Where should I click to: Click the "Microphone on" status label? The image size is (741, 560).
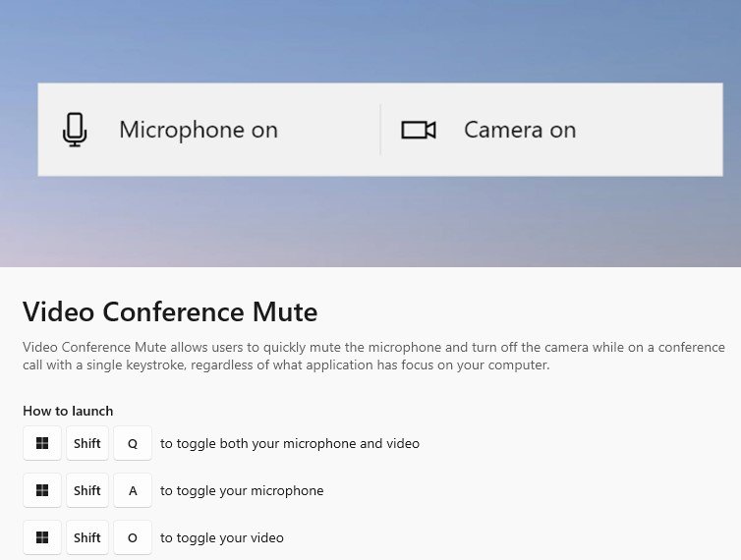198,130
